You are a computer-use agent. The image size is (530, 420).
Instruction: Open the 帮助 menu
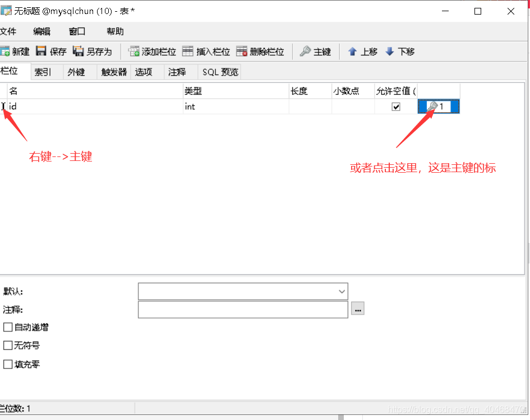tap(114, 31)
